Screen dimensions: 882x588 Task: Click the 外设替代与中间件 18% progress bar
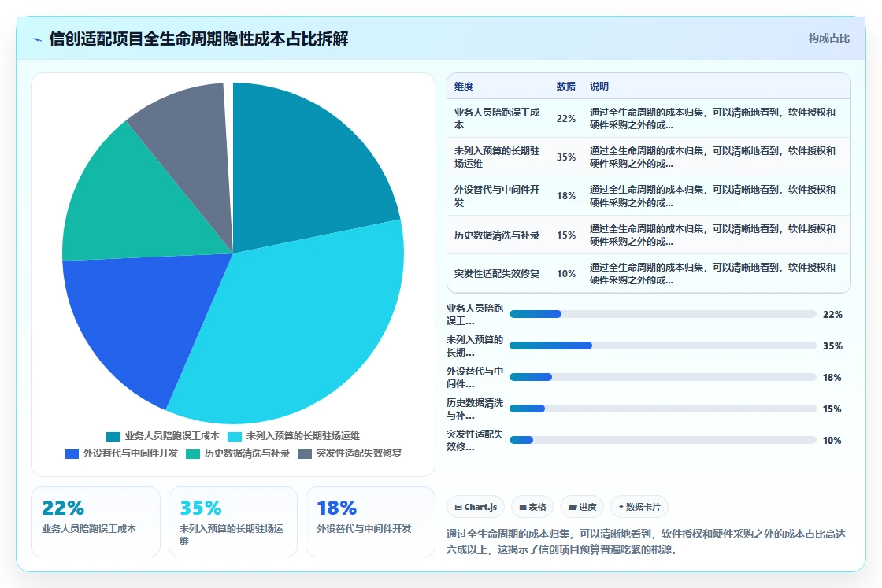(x=662, y=377)
